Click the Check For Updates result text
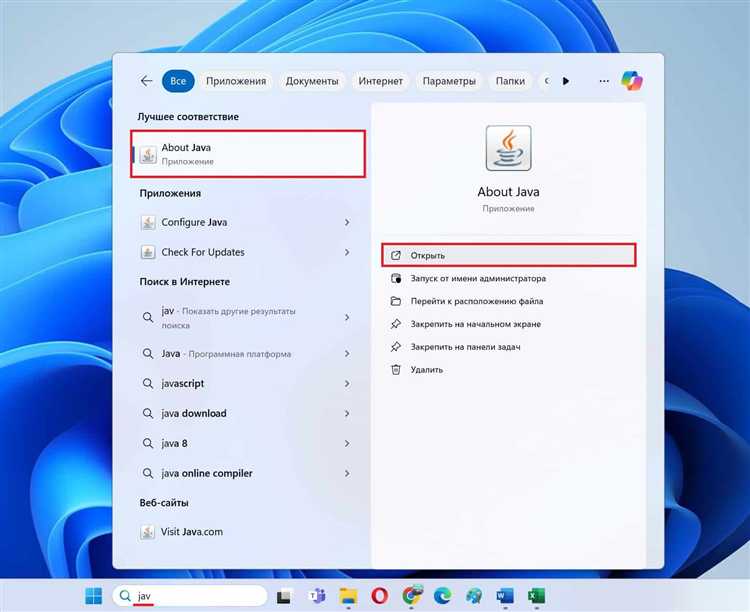 tap(203, 252)
